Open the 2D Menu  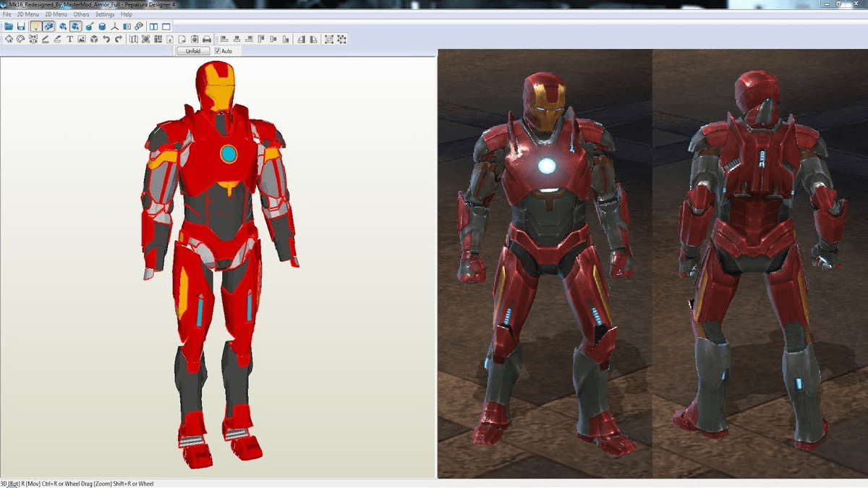(54, 14)
